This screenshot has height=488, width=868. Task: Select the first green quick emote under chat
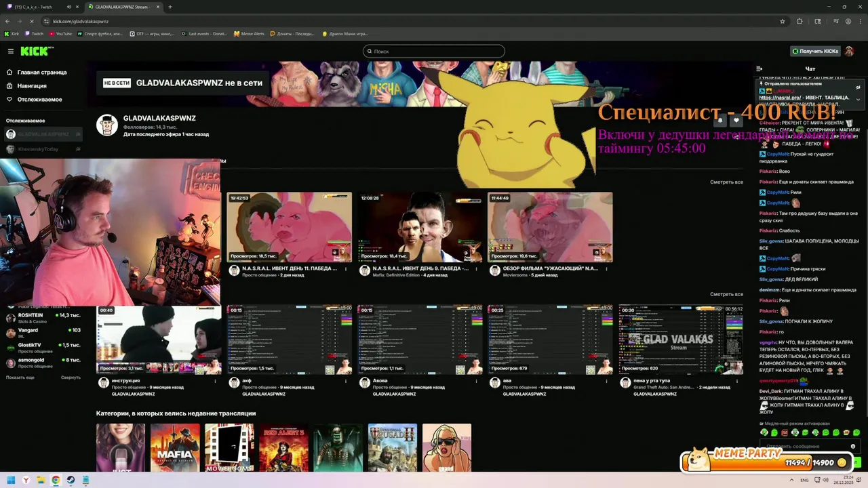[765, 432]
